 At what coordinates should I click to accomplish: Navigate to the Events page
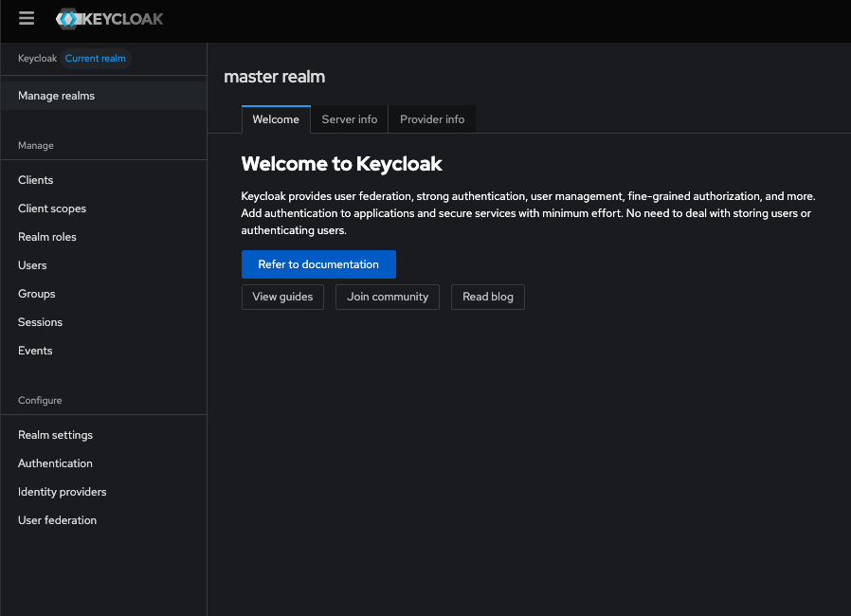34,350
